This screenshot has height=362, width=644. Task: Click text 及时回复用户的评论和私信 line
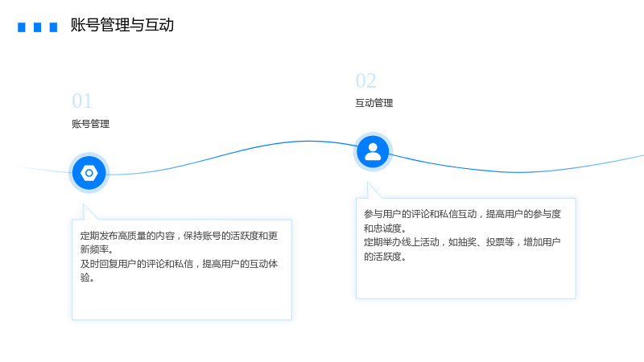point(137,264)
